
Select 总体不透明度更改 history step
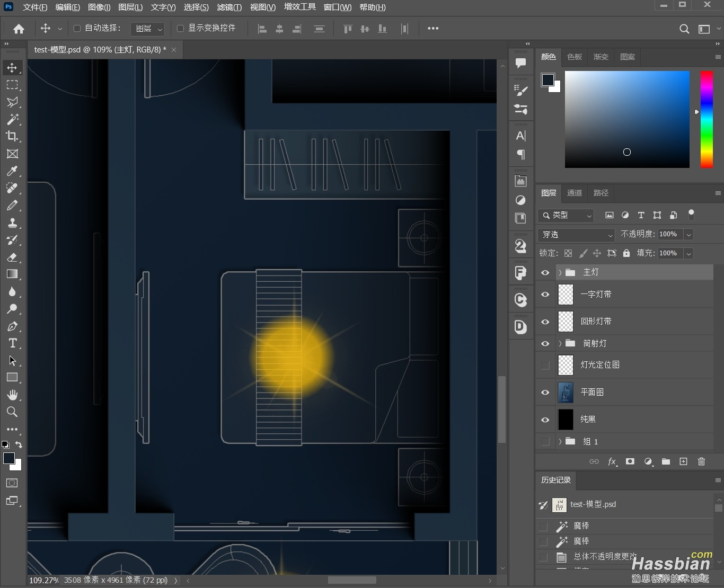[x=624, y=556]
